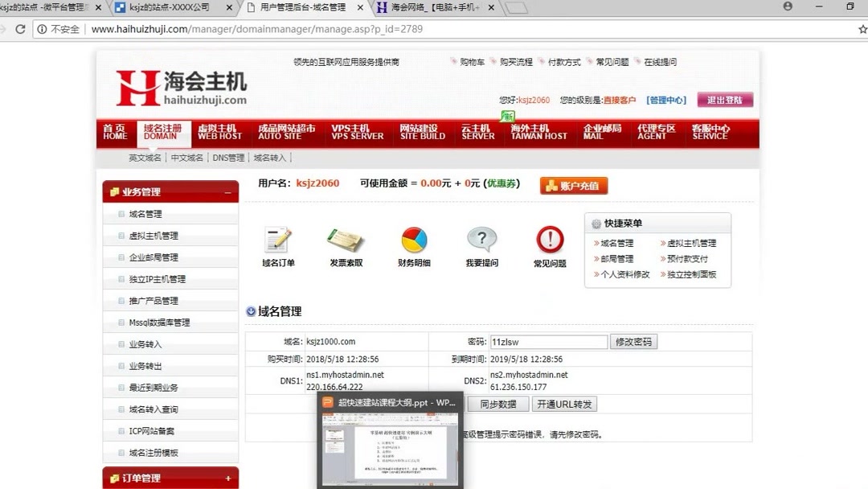Open the DNS管理 submenu item

coord(229,158)
